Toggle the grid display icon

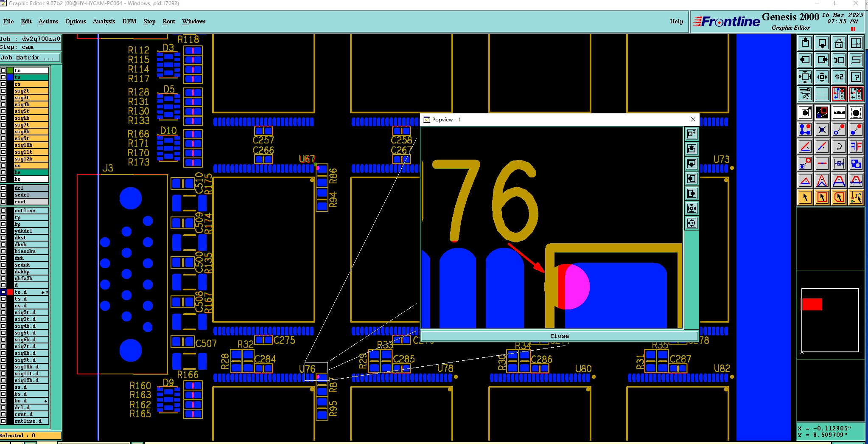tap(822, 94)
